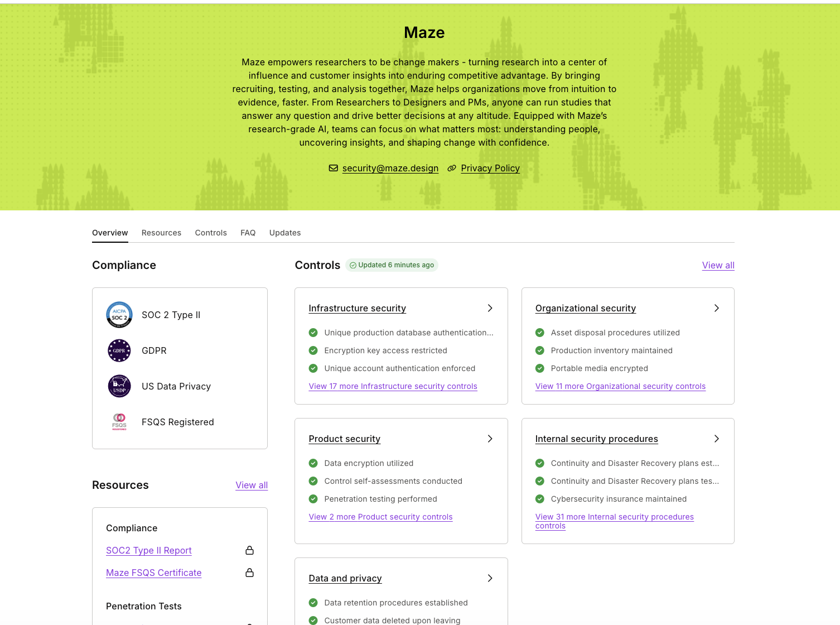This screenshot has height=625, width=840.
Task: View 31 more Internal security procedures controls
Action: (x=615, y=521)
